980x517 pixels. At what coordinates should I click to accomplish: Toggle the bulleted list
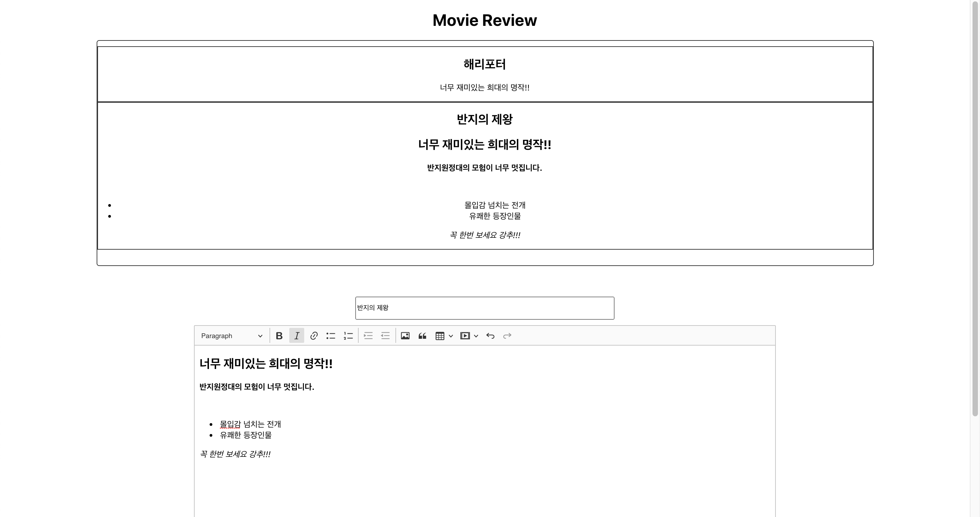[x=331, y=336]
